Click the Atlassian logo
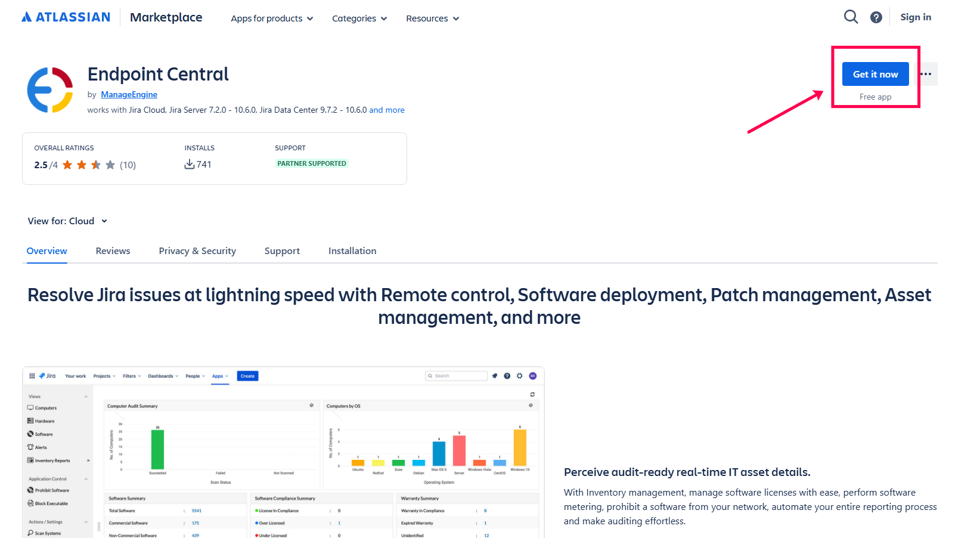This screenshot has height=538, width=980. tap(66, 17)
